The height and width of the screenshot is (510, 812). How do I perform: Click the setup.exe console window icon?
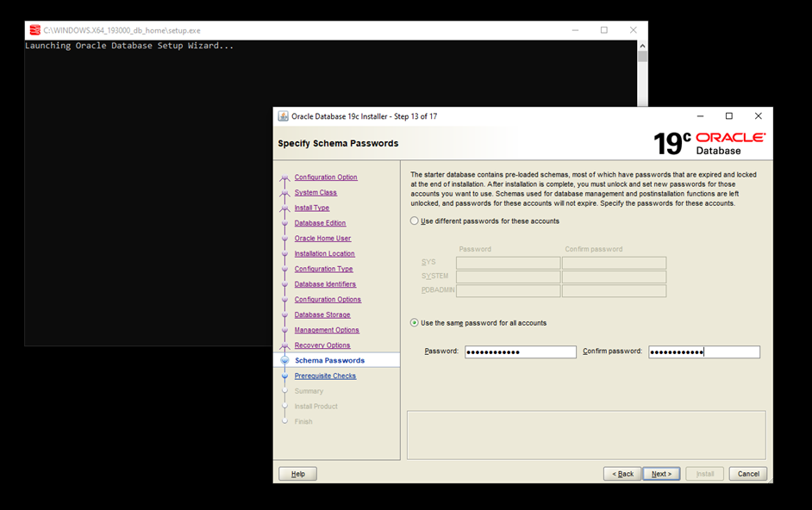click(x=34, y=30)
